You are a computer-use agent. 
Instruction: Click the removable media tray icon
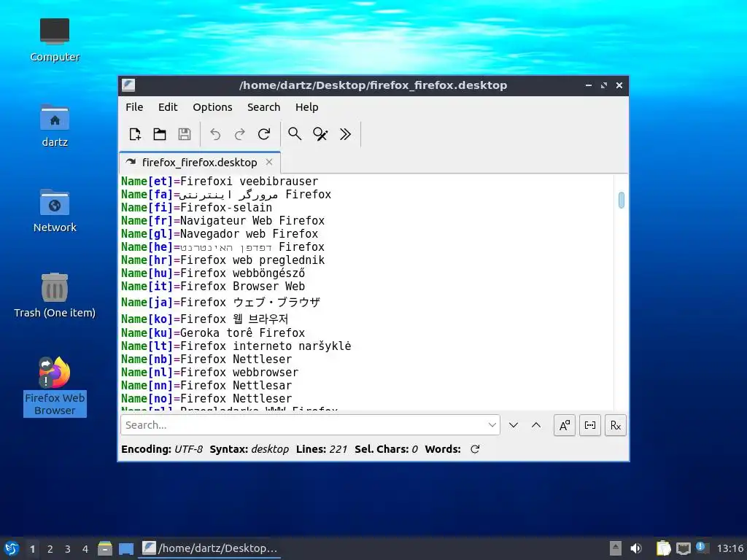pyautogui.click(x=616, y=548)
